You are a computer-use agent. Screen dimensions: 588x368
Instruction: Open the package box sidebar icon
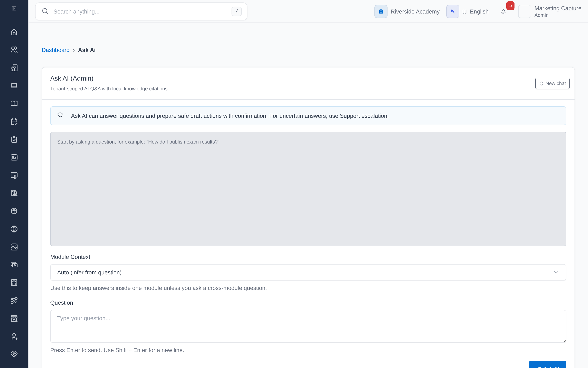click(x=14, y=211)
